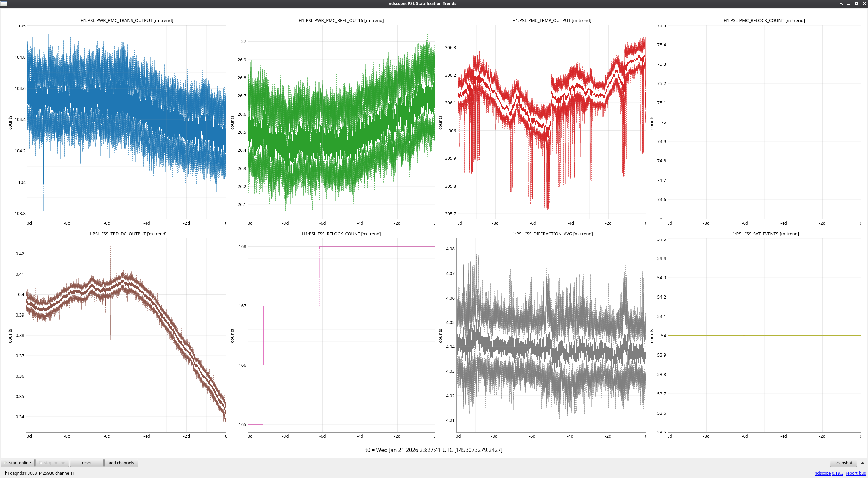Click the green PMC_REFL_OUT16 plot area

point(341,122)
